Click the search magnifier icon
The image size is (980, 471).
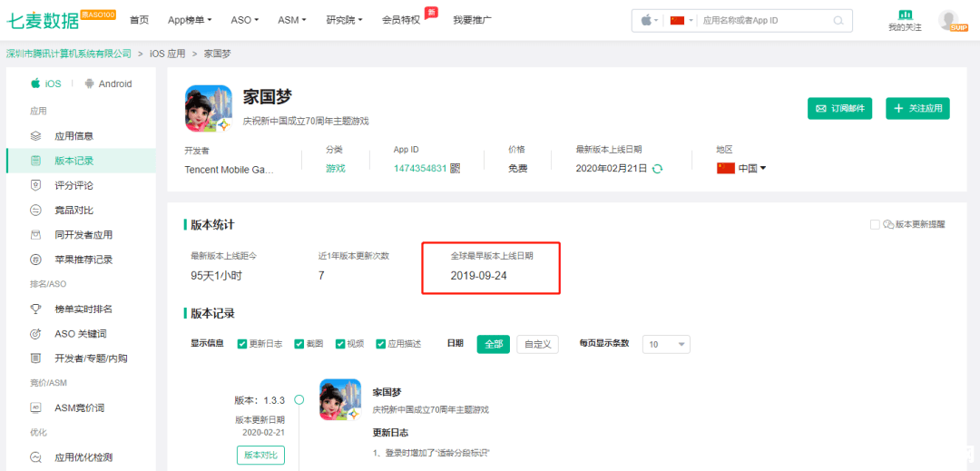click(x=838, y=21)
